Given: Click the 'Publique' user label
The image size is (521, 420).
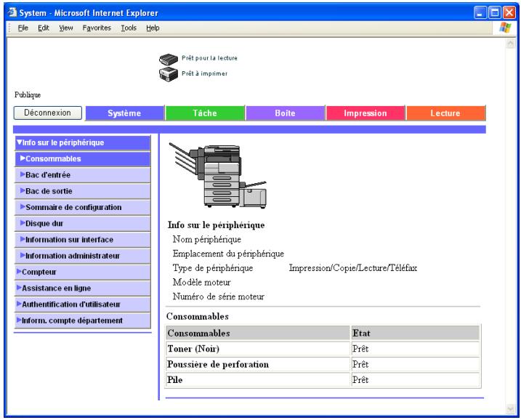Looking at the screenshot, I should pyautogui.click(x=28, y=95).
